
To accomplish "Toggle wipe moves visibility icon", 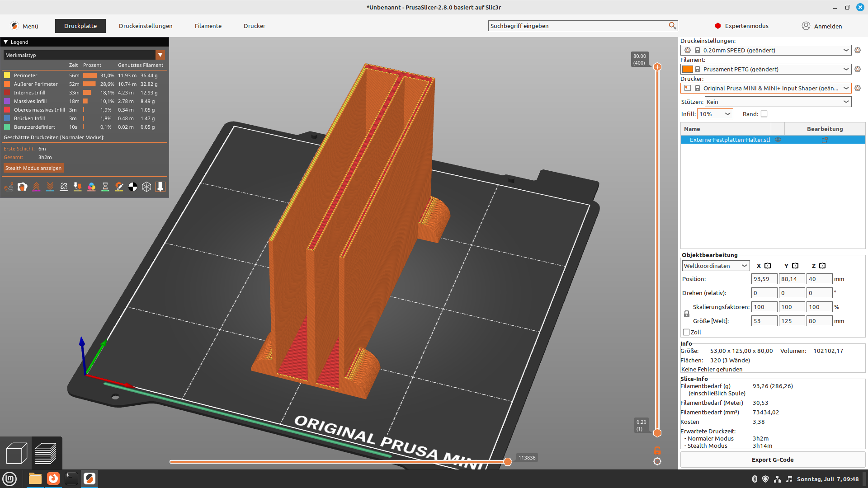I will 22,187.
